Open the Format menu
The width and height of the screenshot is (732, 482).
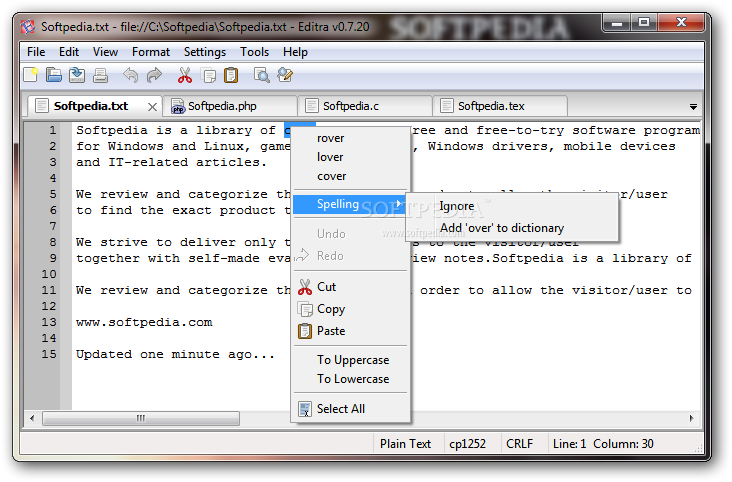[x=151, y=52]
